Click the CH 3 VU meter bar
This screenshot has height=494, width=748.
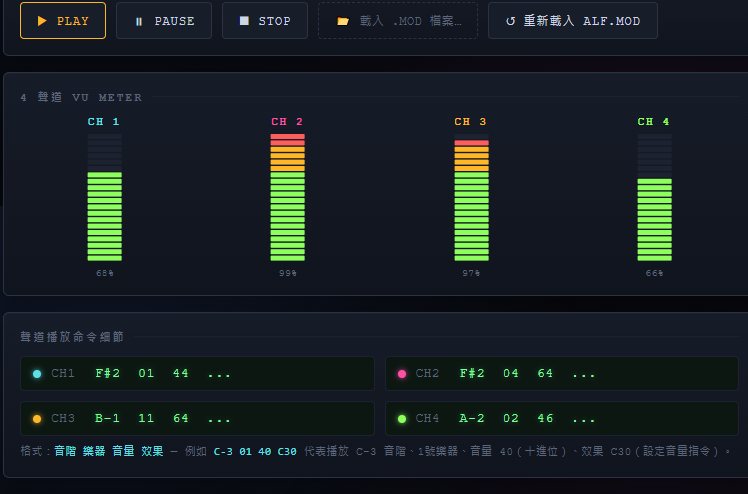point(471,197)
